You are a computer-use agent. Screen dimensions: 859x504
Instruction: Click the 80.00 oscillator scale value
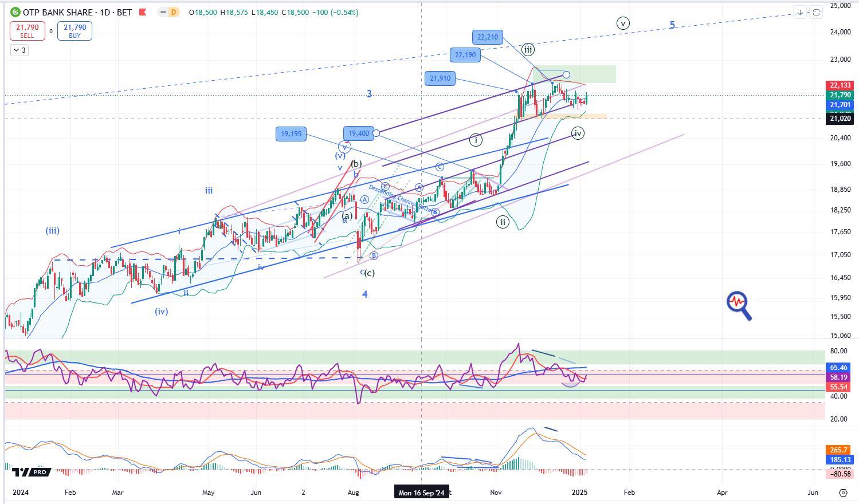tap(838, 351)
